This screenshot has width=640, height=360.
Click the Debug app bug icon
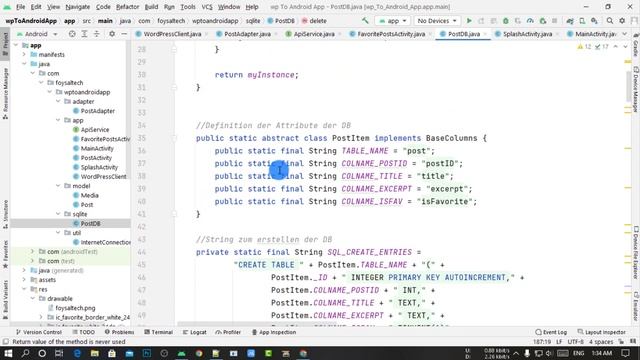(x=506, y=20)
